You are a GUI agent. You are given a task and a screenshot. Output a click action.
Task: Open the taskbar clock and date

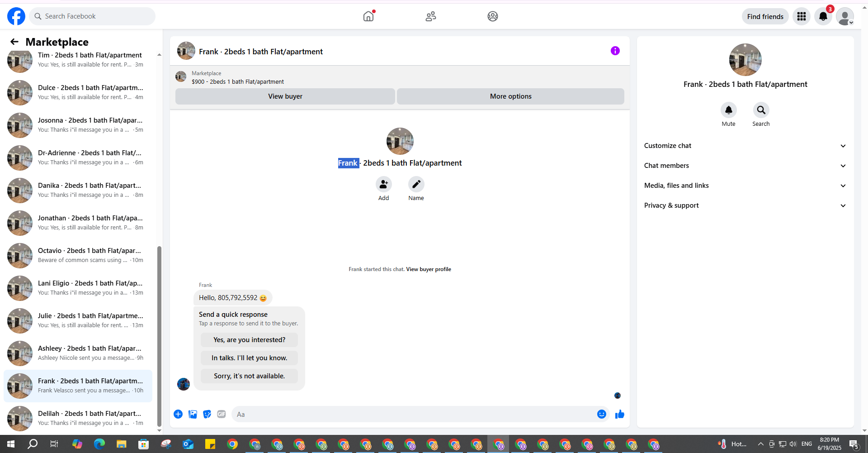830,444
